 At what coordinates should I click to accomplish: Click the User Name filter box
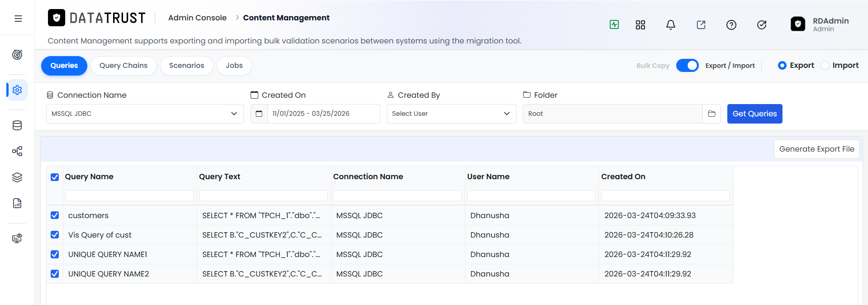click(x=531, y=195)
